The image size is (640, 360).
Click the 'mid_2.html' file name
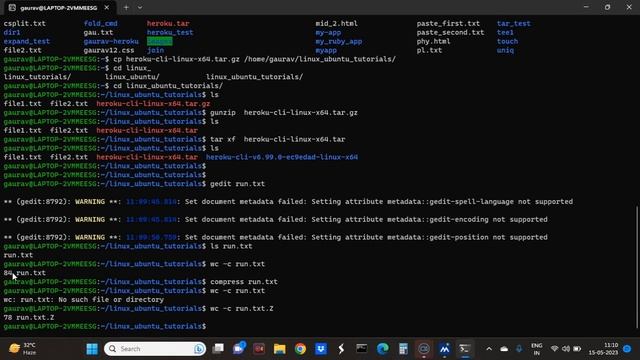pyautogui.click(x=336, y=24)
